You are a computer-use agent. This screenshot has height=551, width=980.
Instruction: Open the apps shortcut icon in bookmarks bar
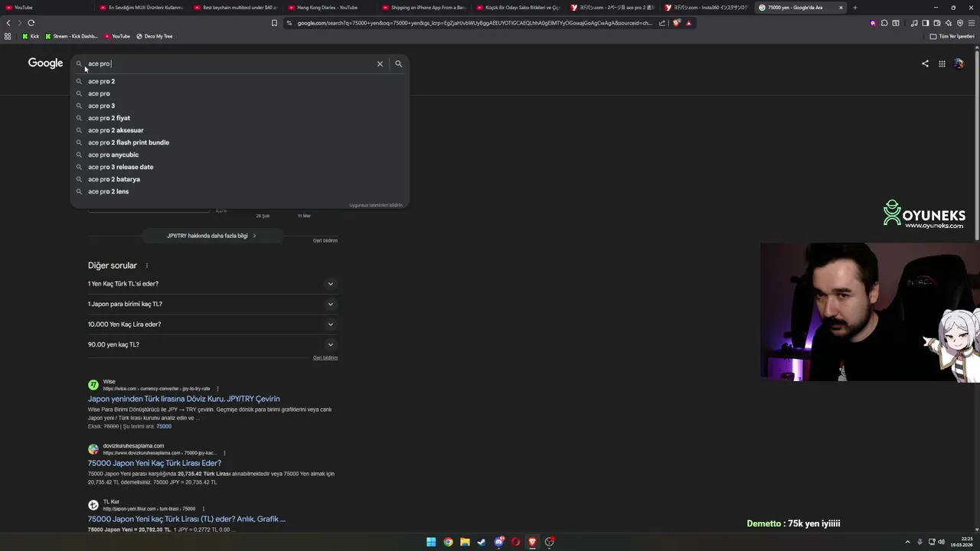click(x=8, y=36)
